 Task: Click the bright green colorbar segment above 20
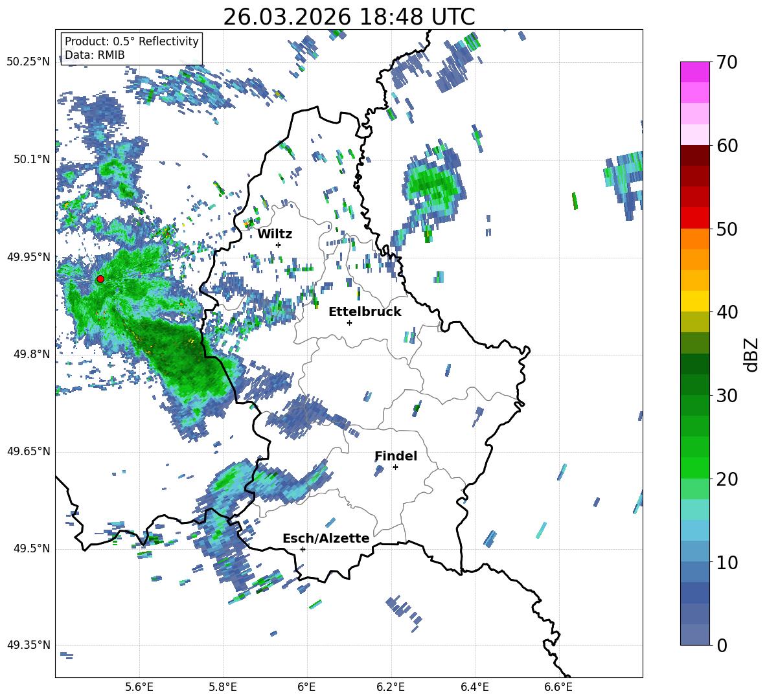694,468
